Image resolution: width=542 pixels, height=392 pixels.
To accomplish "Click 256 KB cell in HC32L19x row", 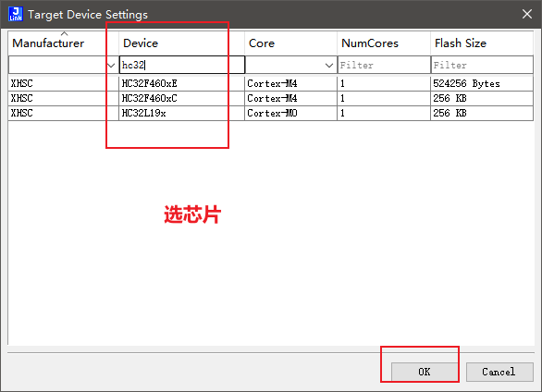I will [x=482, y=114].
